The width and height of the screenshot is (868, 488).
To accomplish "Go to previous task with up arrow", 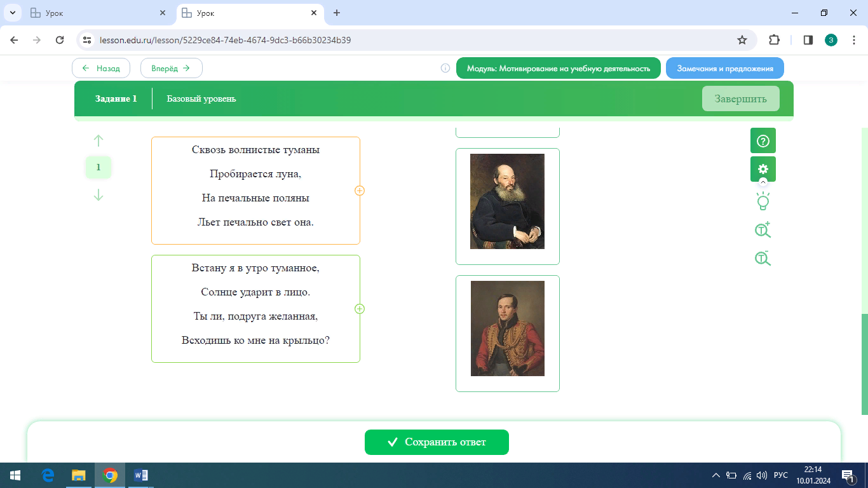I will 98,140.
